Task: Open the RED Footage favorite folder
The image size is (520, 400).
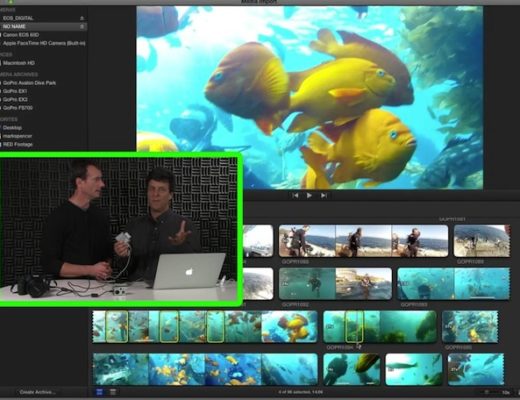Action: point(18,144)
